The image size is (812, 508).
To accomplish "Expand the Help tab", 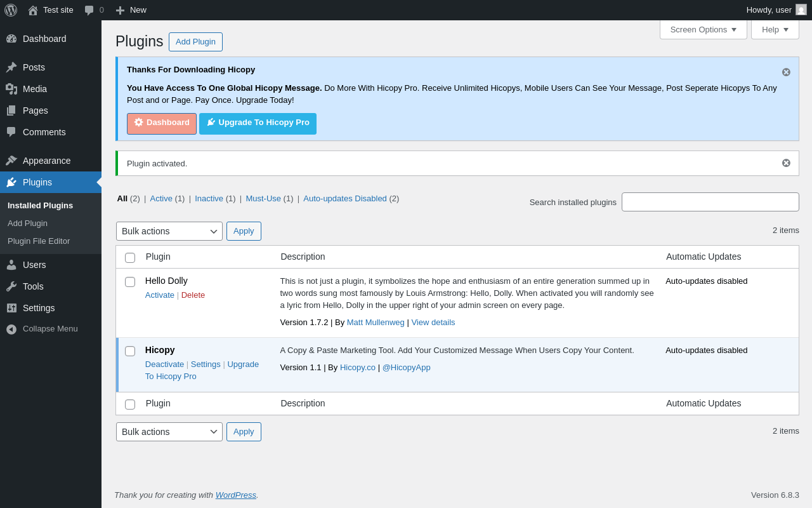I will tap(775, 29).
